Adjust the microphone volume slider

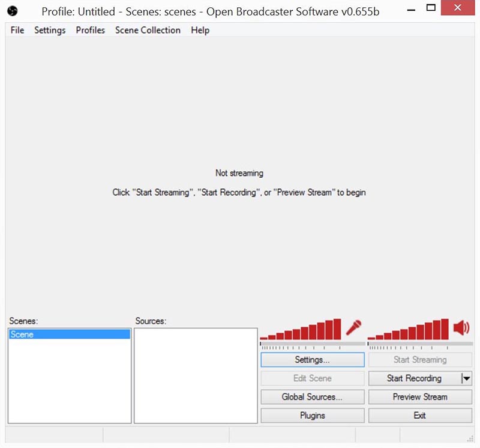pos(312,346)
